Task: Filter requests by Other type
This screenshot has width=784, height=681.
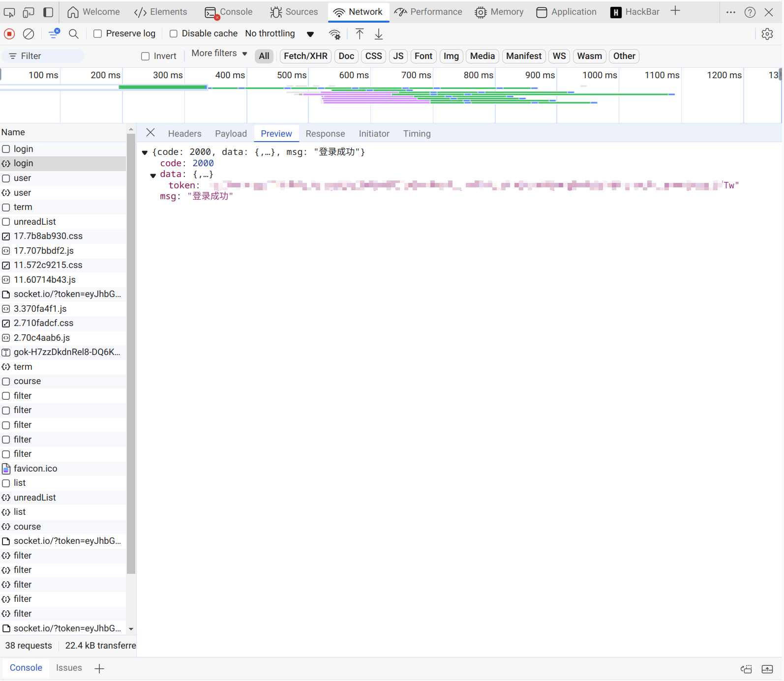Action: [624, 56]
